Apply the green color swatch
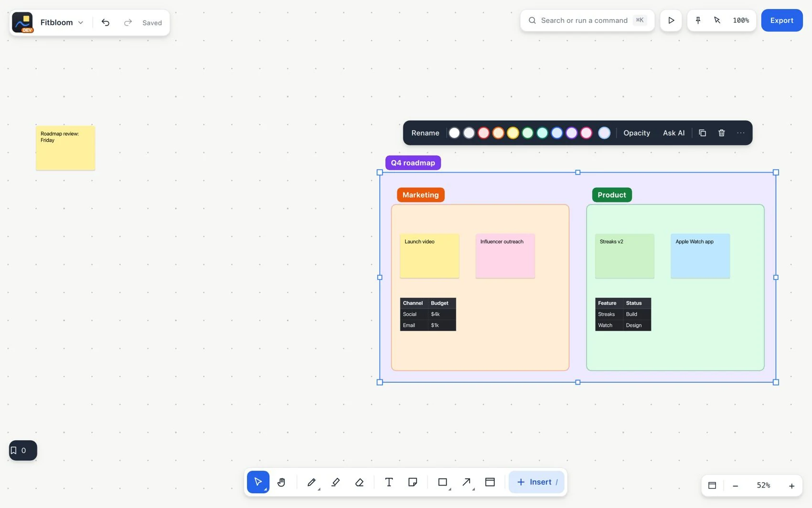Image resolution: width=812 pixels, height=508 pixels. coord(527,133)
